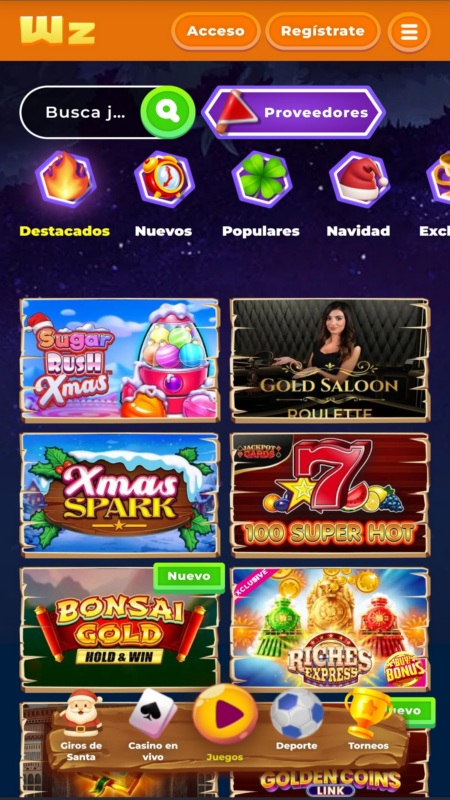Focus the Busca juego search field

(85, 112)
